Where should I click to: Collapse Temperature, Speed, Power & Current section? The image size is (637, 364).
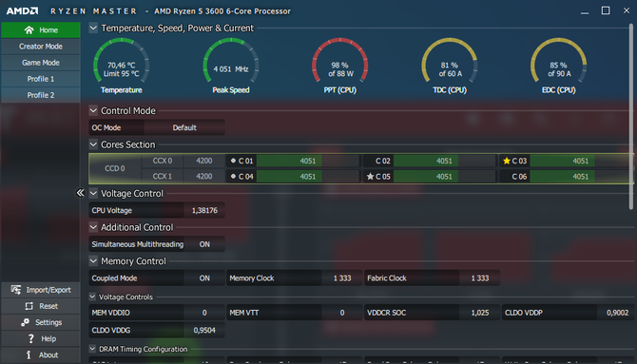pyautogui.click(x=93, y=28)
